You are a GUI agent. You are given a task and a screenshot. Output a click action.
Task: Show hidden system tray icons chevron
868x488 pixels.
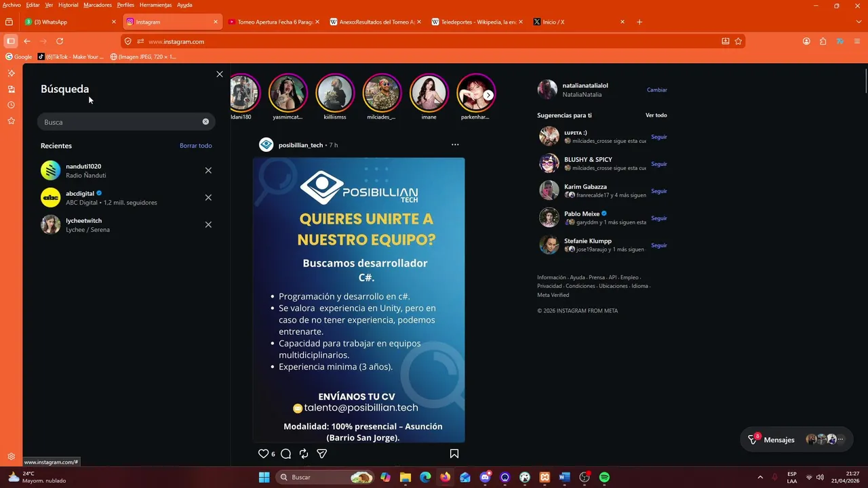[759, 477]
